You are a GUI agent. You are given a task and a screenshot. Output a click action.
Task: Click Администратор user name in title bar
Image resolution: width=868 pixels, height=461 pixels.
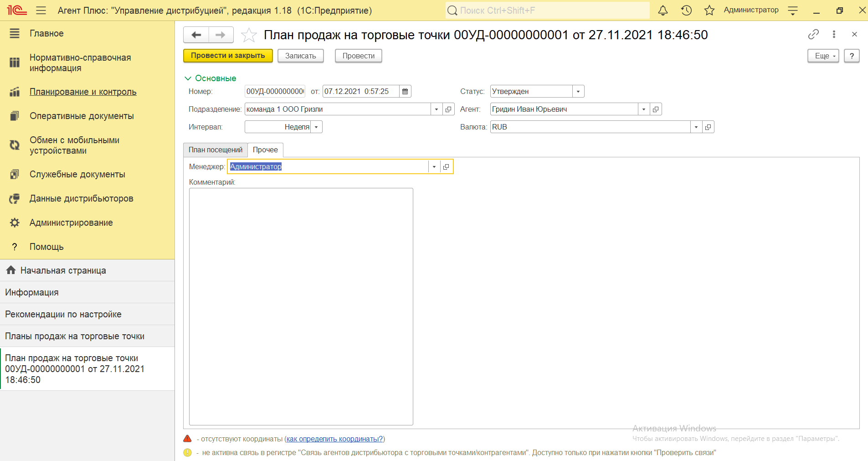tap(751, 10)
